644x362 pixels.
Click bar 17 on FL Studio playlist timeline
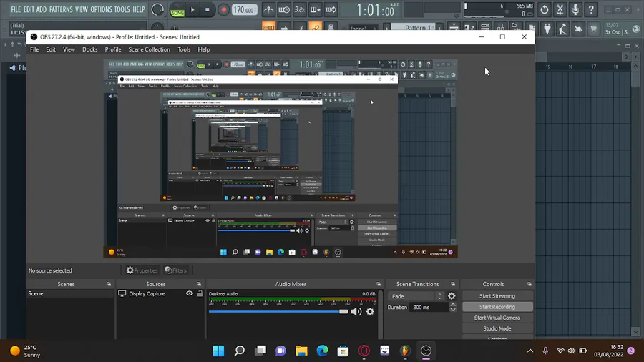click(x=593, y=66)
